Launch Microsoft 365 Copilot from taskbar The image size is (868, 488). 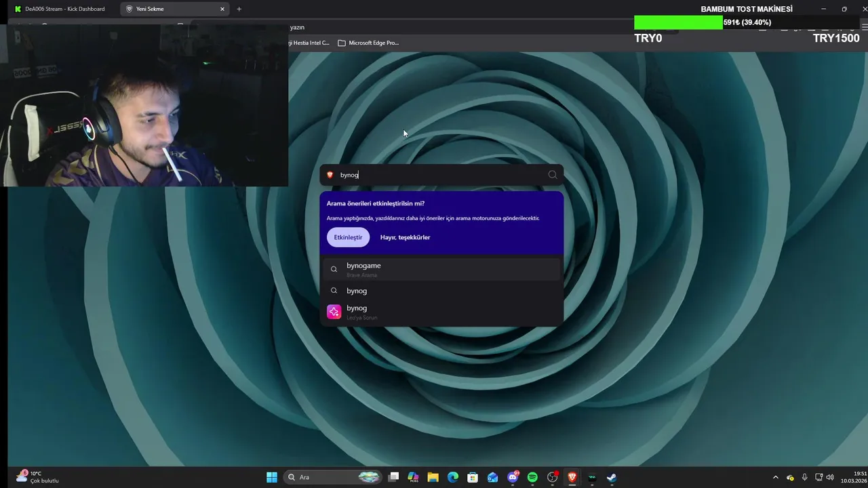(x=413, y=477)
